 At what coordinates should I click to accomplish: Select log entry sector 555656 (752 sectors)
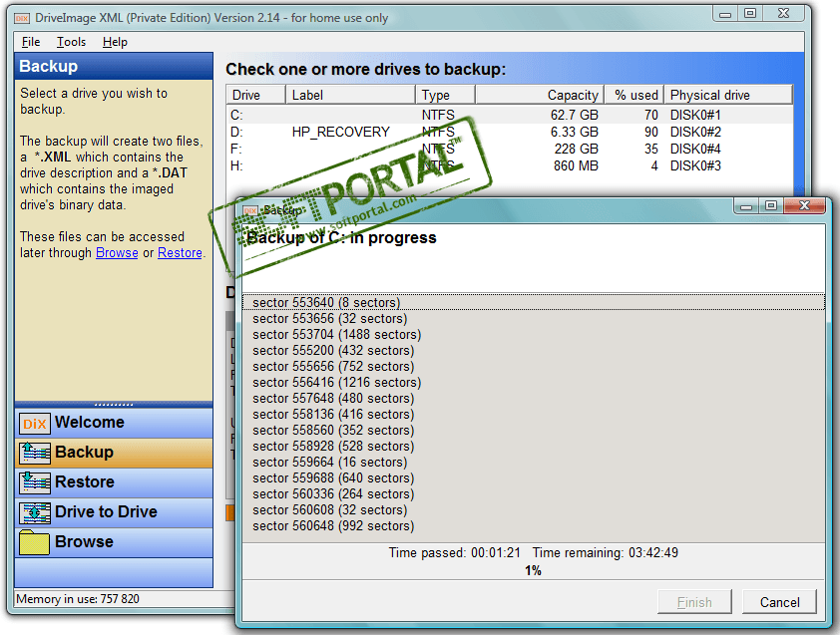click(533, 367)
